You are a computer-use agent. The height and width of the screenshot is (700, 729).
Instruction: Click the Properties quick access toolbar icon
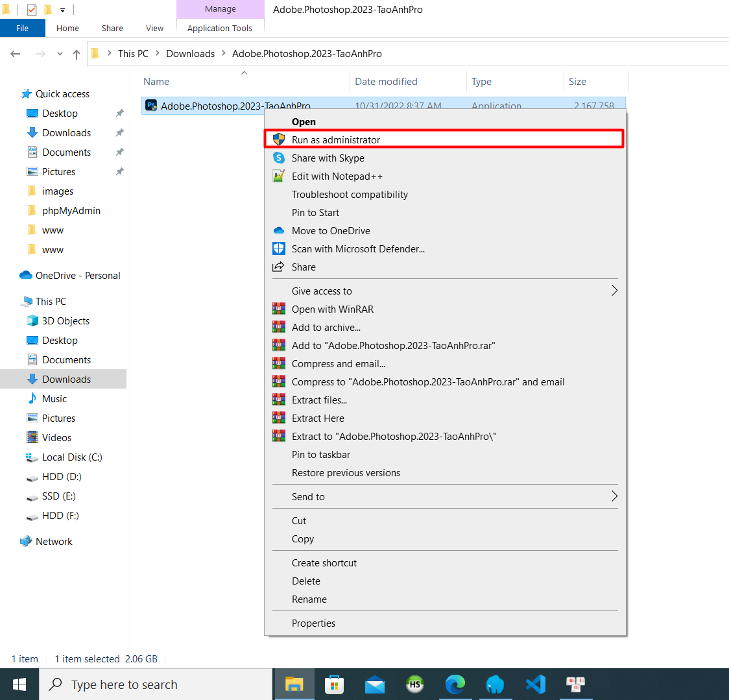(x=32, y=9)
